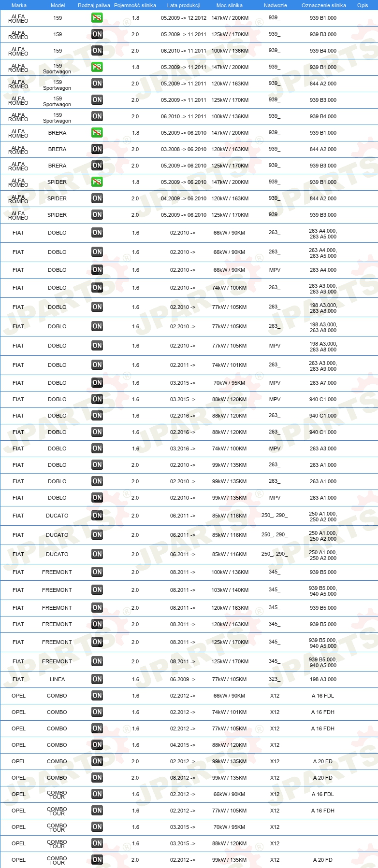Click the 03.2008 -> 06.2010 production years cell

(x=184, y=149)
